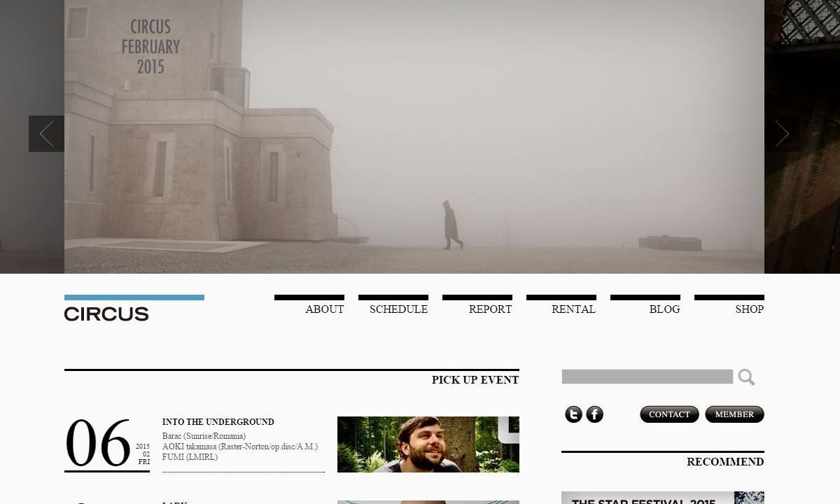
Task: Click the CIRCUS logo
Action: pos(106,314)
